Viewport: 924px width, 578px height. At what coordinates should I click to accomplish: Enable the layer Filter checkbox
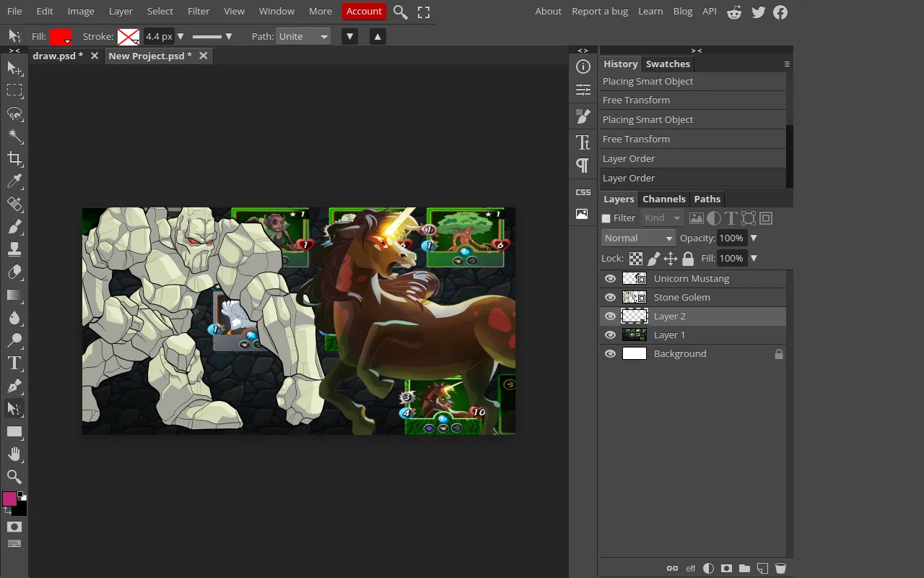coord(606,218)
